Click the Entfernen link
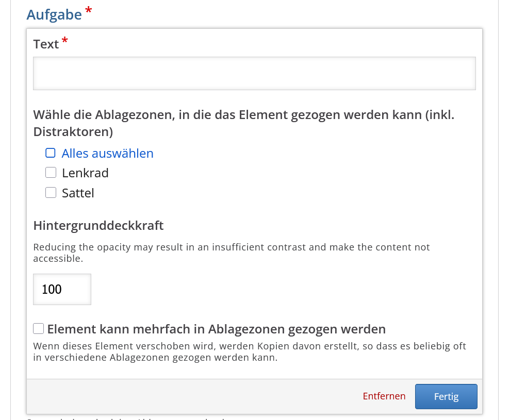Viewport: 510px width, 420px height. click(x=384, y=396)
